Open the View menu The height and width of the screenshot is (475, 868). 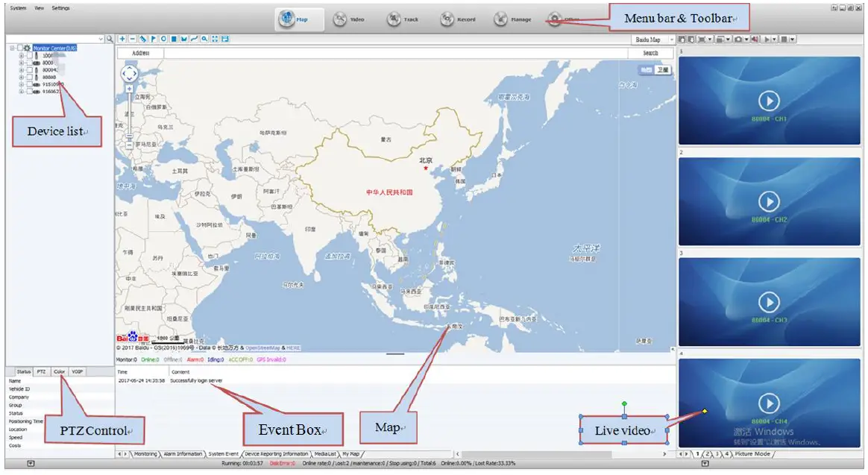click(40, 8)
